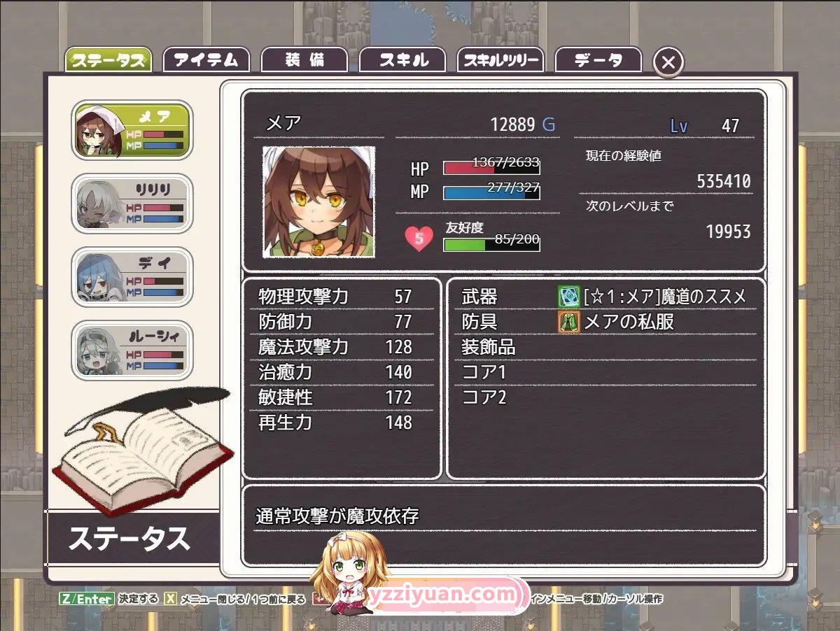Screen dimensions: 840x631
Task: Click the red HP gauge bar
Action: 491,168
